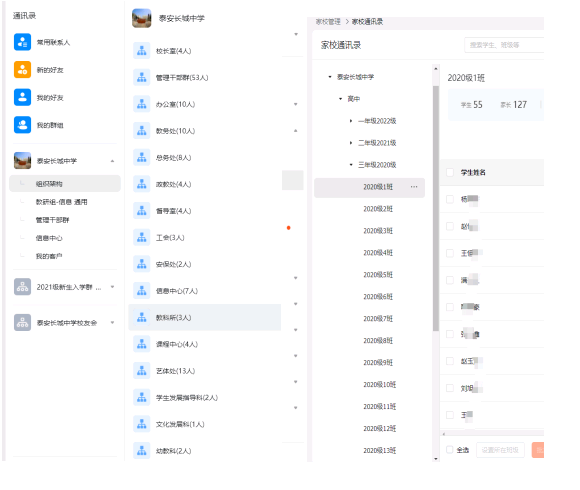The width and height of the screenshot is (580, 490).
Task: Select class 2020级8班 in the tree
Action: coord(378,341)
